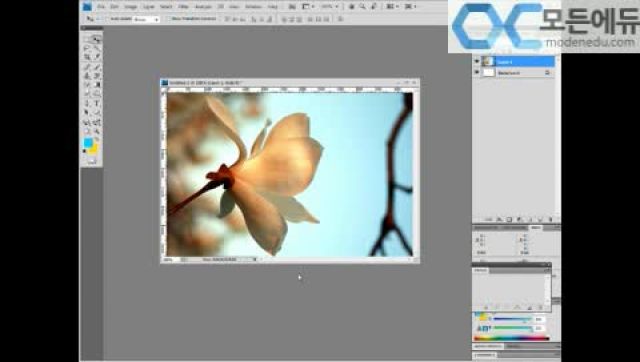Image resolution: width=640 pixels, height=362 pixels.
Task: Select the Path Selection tool
Action: [87, 112]
